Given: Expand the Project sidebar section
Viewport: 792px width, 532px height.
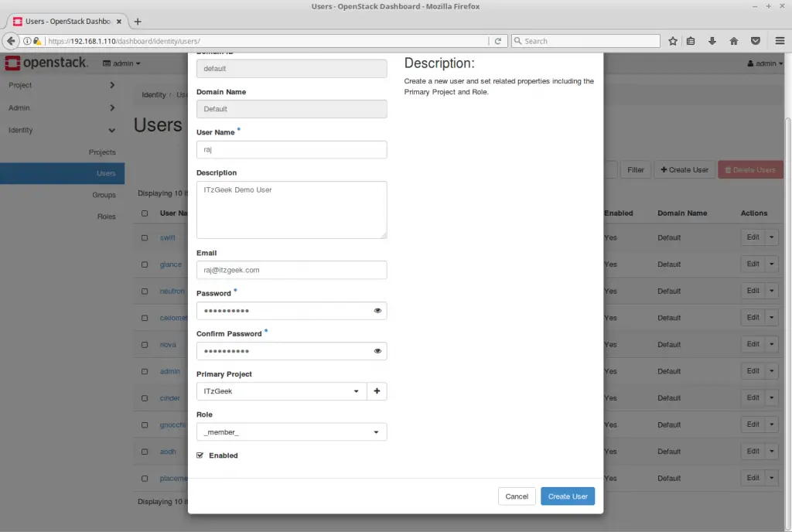Looking at the screenshot, I should pyautogui.click(x=62, y=85).
